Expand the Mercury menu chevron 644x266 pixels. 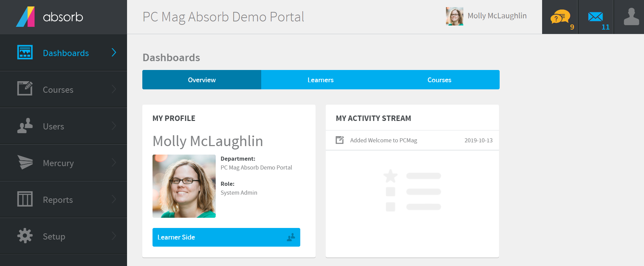[114, 162]
